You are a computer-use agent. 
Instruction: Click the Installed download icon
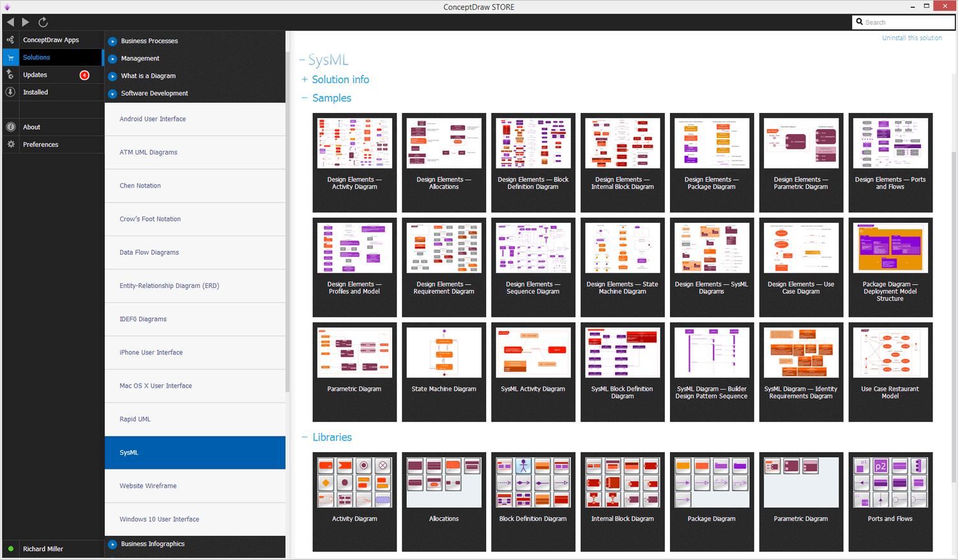click(x=10, y=92)
